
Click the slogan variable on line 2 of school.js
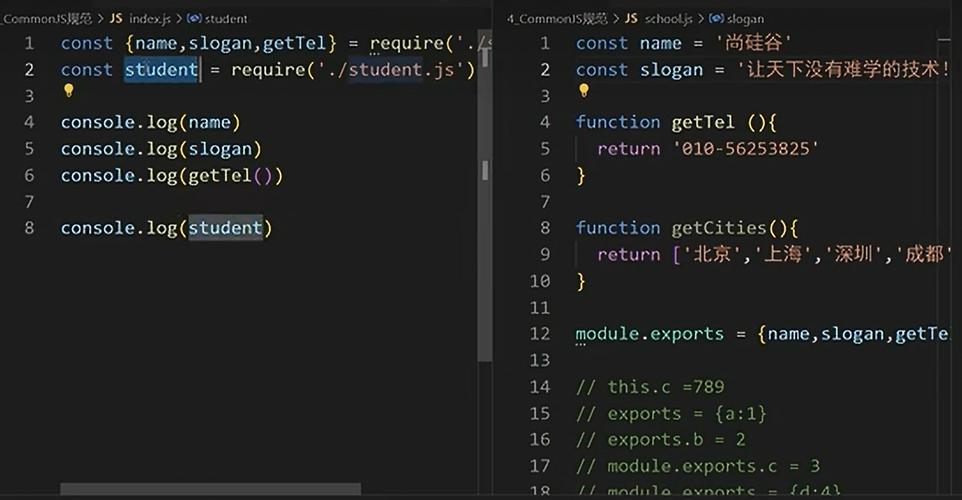tap(671, 69)
